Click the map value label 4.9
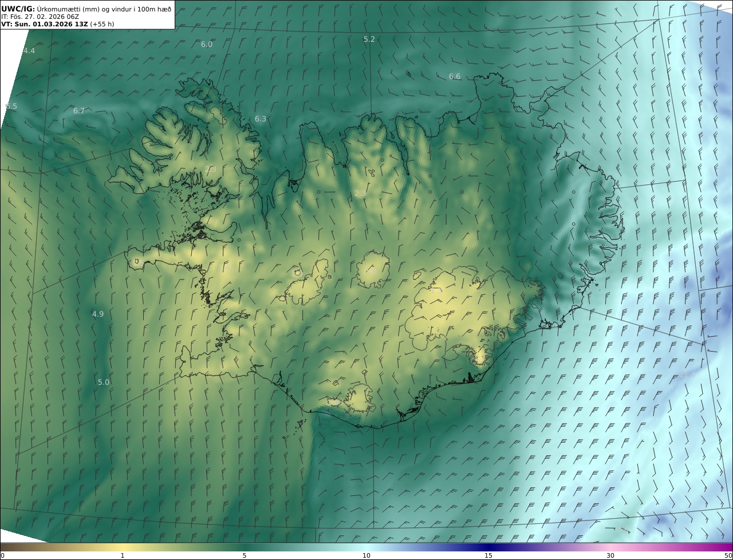Image resolution: width=733 pixels, height=560 pixels. 98,314
